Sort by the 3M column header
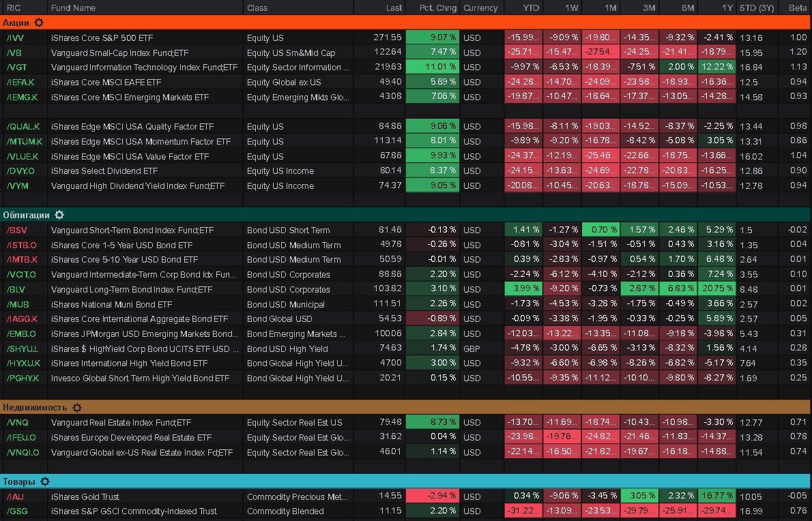 (x=649, y=8)
